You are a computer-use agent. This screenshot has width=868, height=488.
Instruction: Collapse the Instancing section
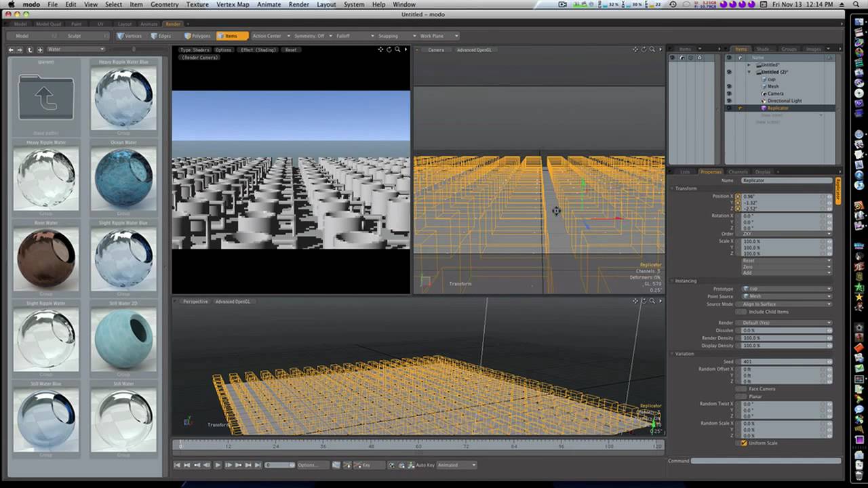click(x=672, y=281)
